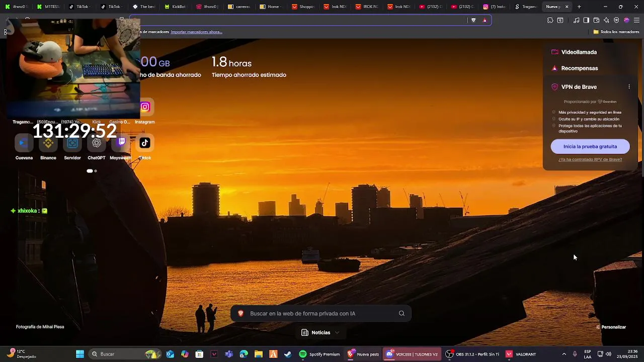This screenshot has width=644, height=362.
Task: Click the Windows taskbar Buscar search box
Action: pyautogui.click(x=124, y=354)
